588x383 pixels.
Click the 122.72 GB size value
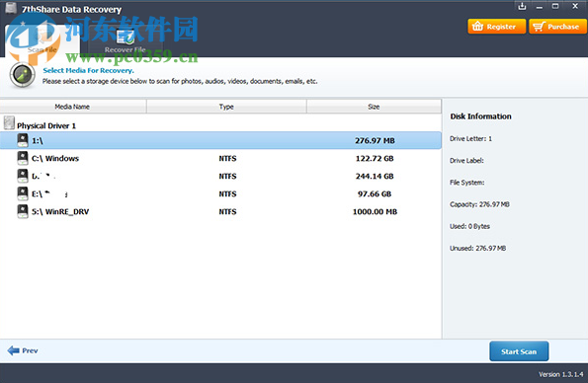[x=375, y=158]
